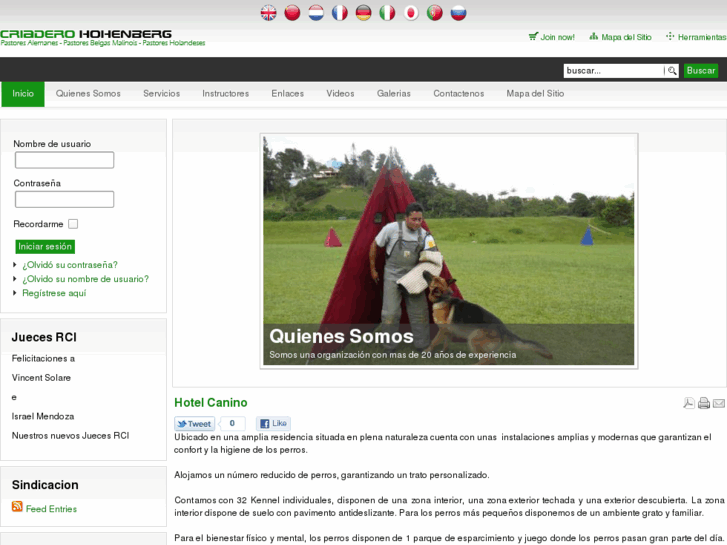Click the Criadero Hohenberg logo
Screen dimensions: 727x545
point(102,38)
